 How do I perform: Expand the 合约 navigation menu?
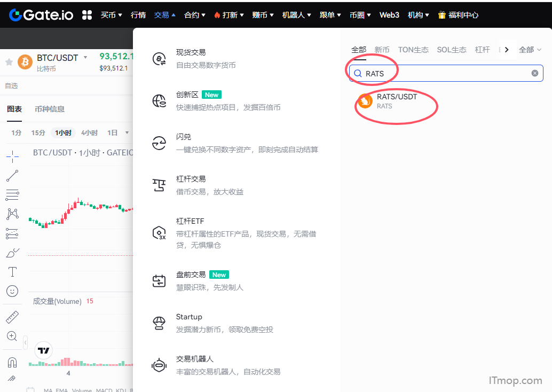(194, 15)
